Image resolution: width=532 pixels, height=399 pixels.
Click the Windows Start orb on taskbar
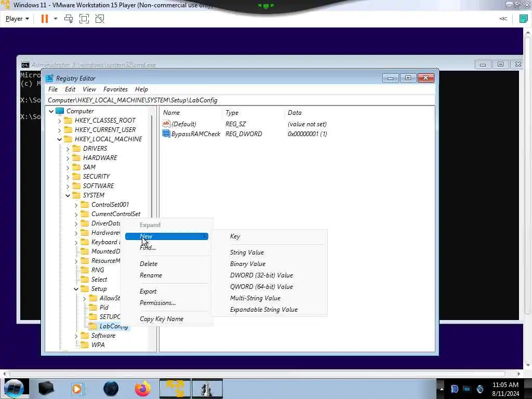14,389
